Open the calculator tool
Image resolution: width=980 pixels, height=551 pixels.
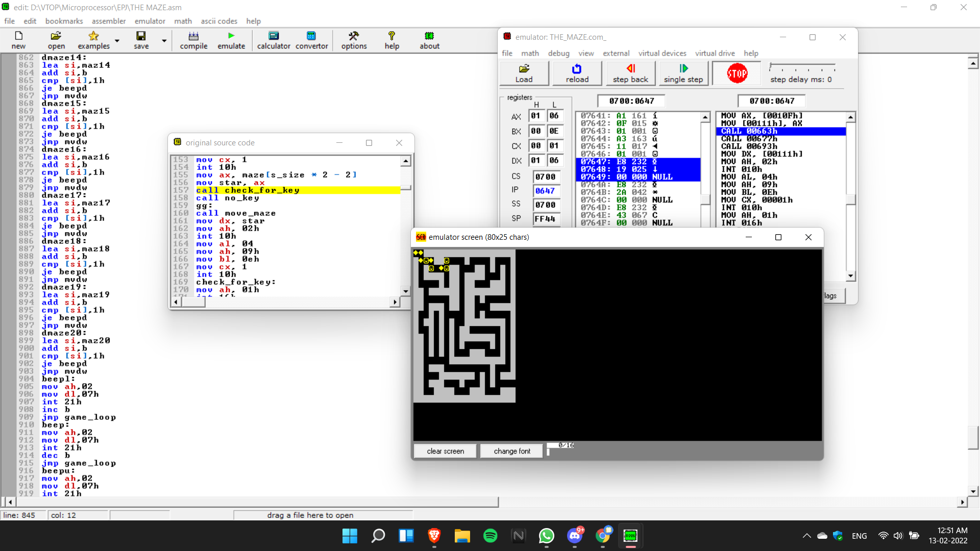(273, 40)
